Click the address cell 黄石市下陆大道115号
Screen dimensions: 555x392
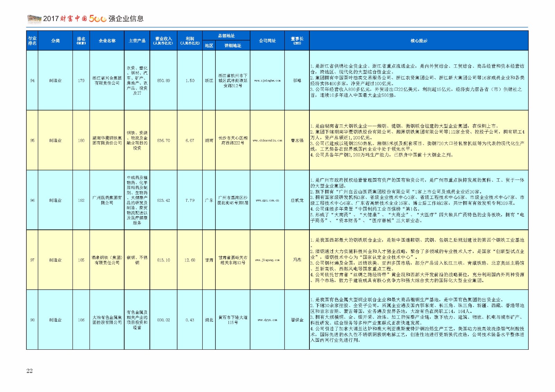[x=233, y=320]
